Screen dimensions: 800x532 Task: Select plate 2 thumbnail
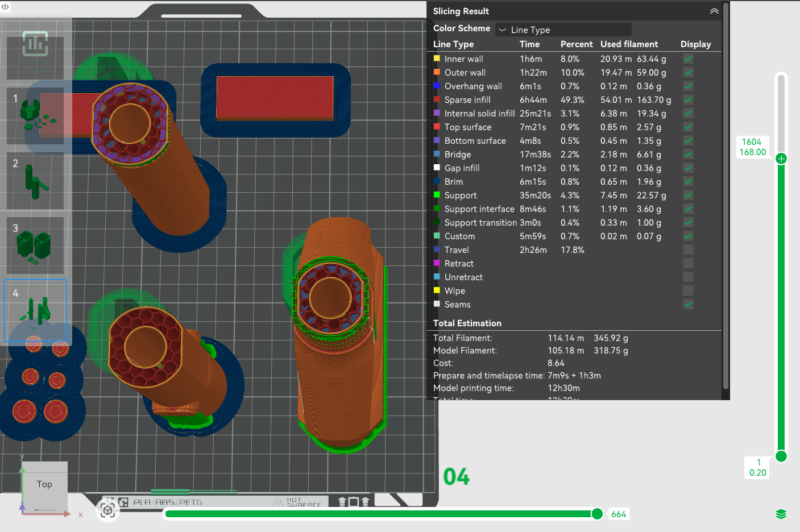tap(35, 181)
